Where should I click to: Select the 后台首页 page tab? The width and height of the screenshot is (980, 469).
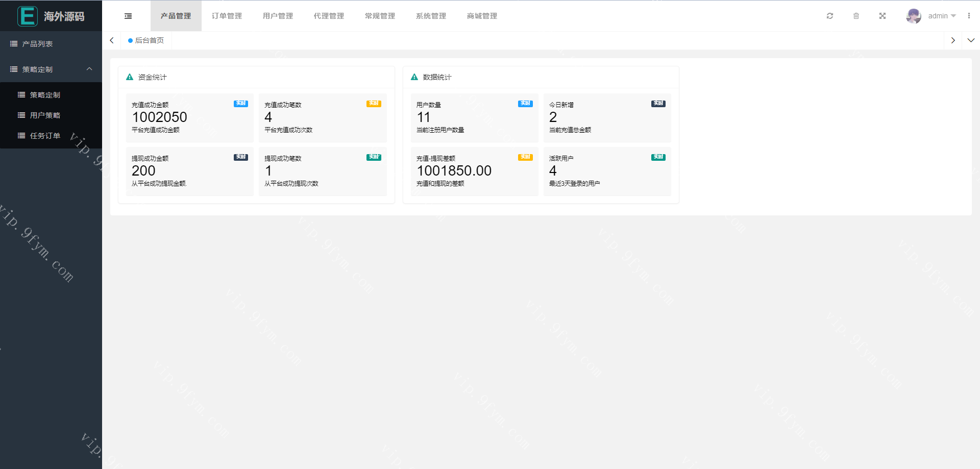click(146, 40)
